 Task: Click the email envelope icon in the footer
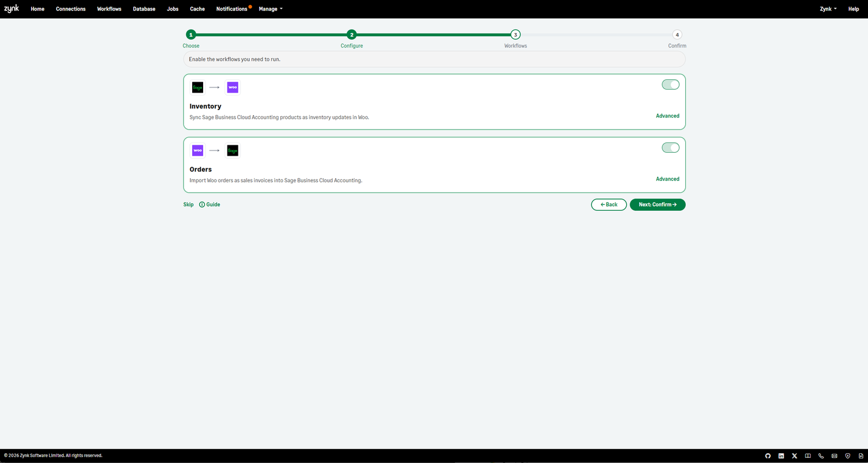point(834,455)
